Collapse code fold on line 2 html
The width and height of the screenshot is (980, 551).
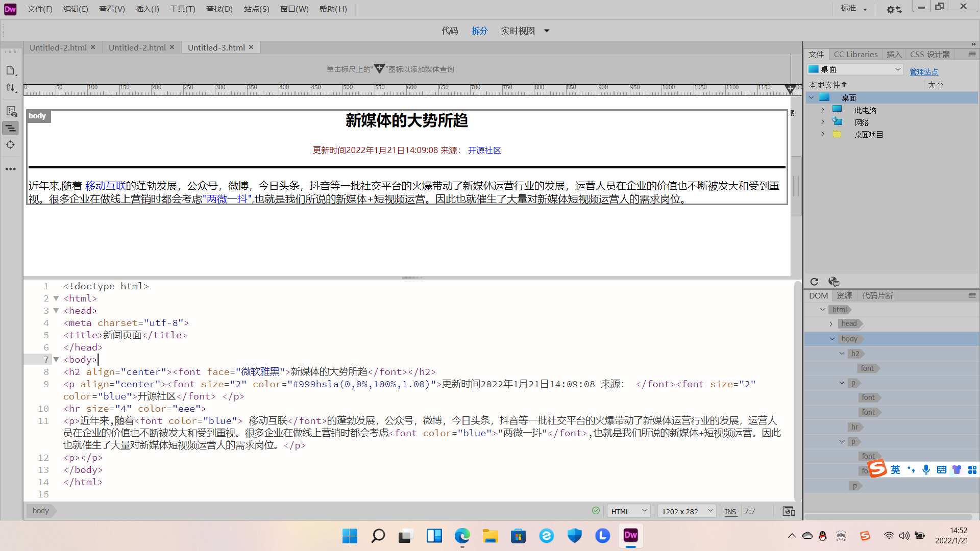56,298
